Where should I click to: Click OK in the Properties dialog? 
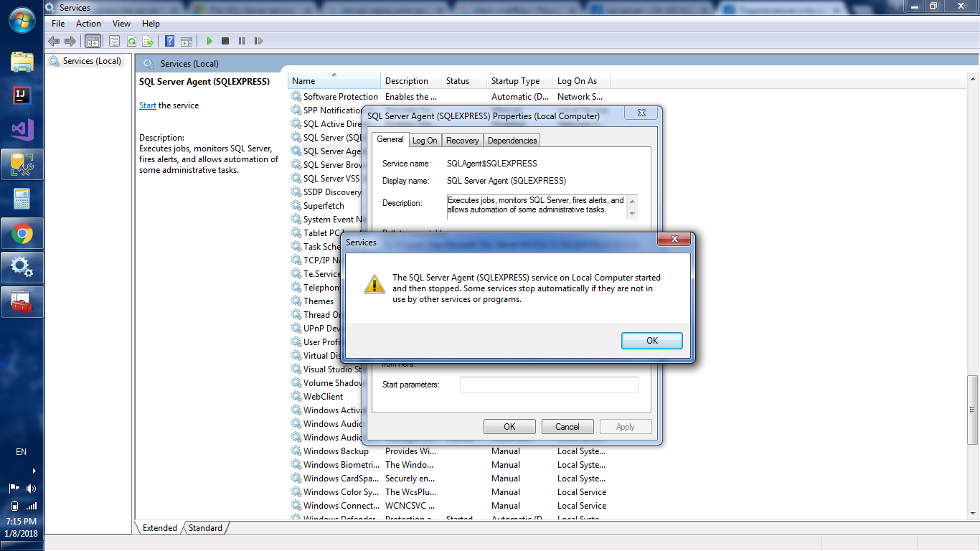coord(509,427)
